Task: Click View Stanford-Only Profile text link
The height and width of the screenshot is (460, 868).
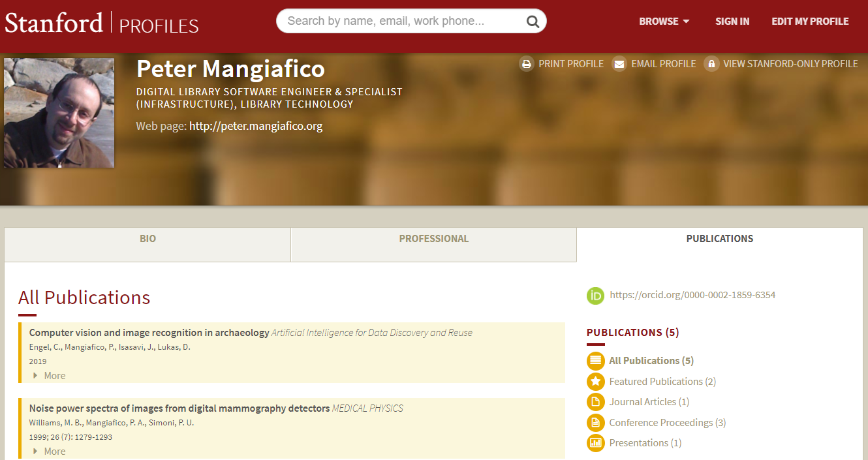Action: (790, 64)
